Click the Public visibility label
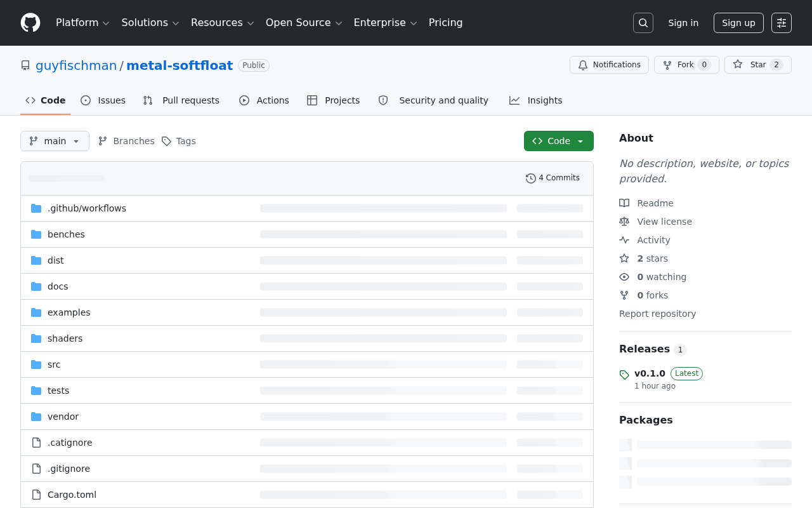The width and height of the screenshot is (812, 508). pos(254,65)
